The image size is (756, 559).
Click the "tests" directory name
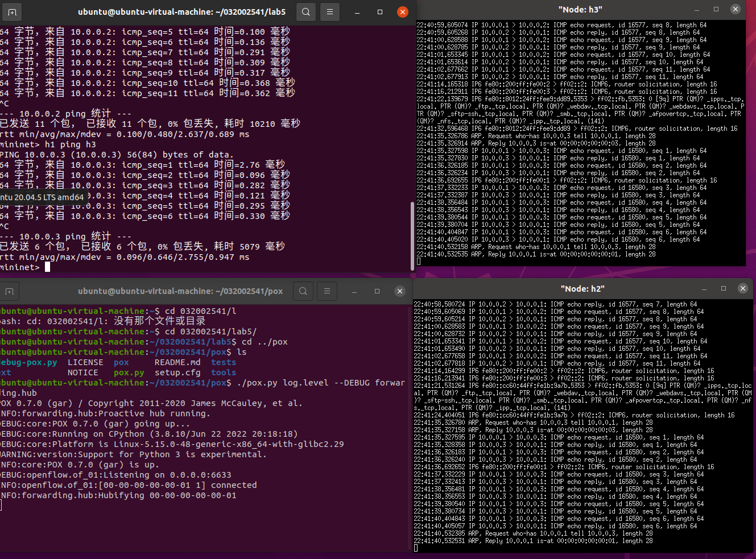pos(224,362)
